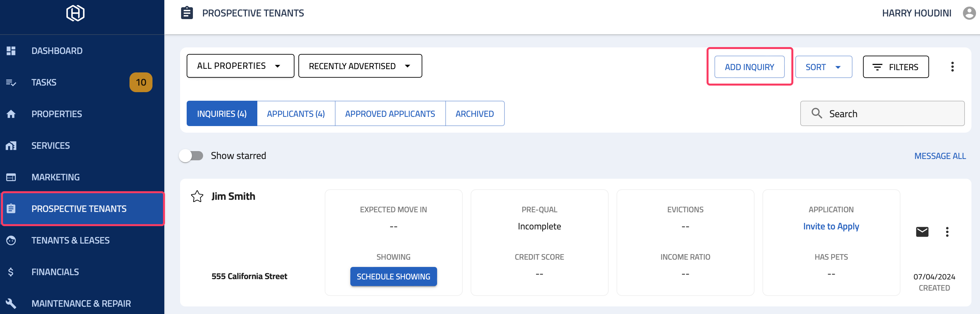The width and height of the screenshot is (980, 314).
Task: Click Schedule Showing for Jim Smith
Action: (x=393, y=277)
